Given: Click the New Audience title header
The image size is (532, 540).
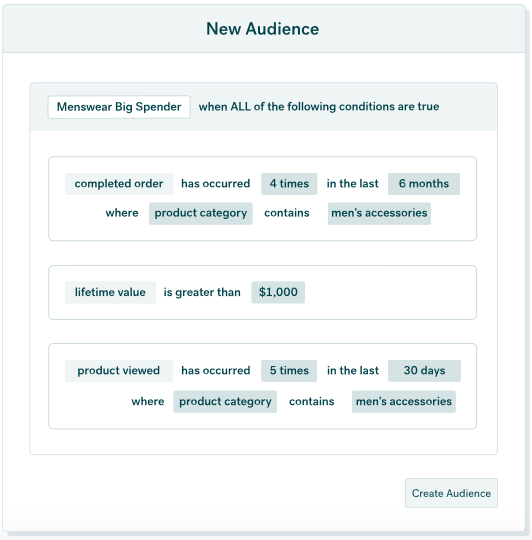Looking at the screenshot, I should [263, 29].
